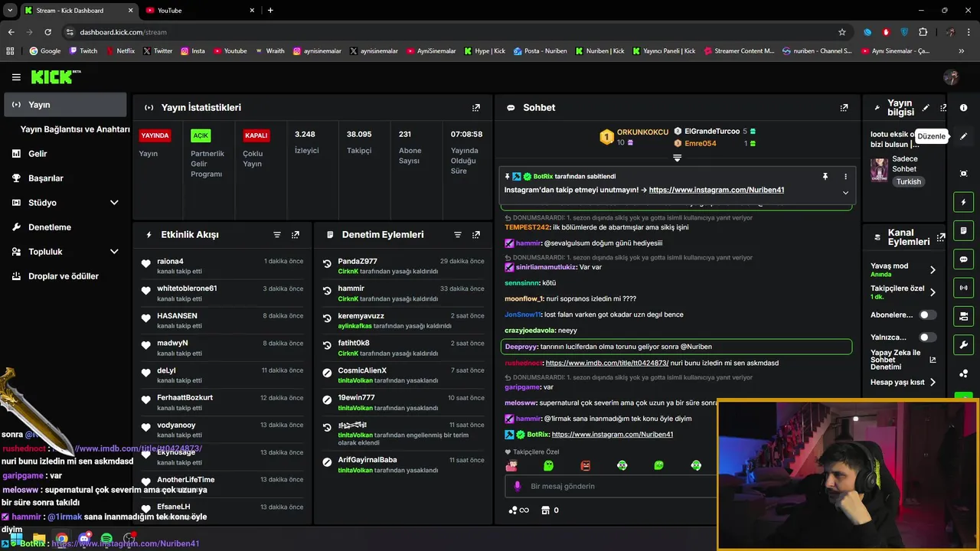This screenshot has width=980, height=551.
Task: Open the Başarılar sidebar item
Action: (x=66, y=178)
